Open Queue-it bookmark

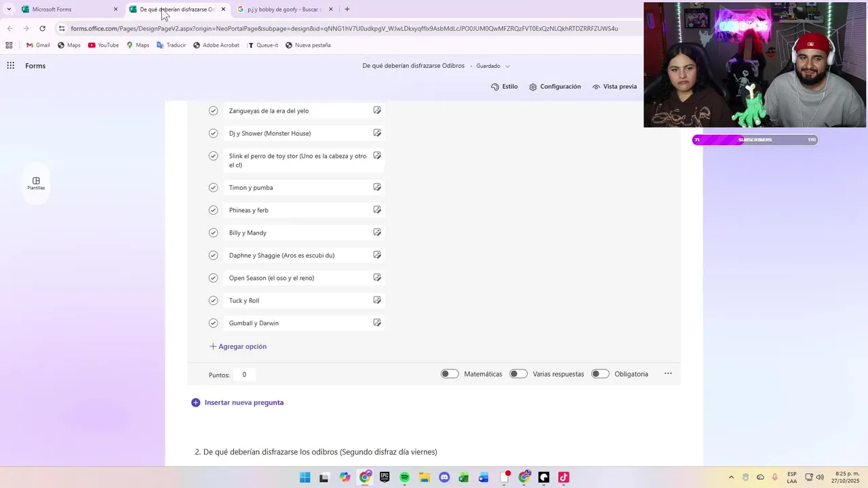262,45
